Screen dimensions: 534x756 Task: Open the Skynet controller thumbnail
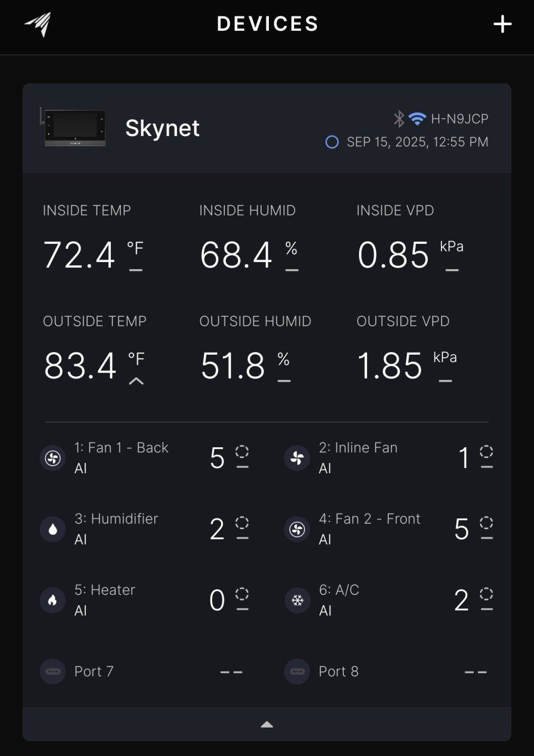[74, 128]
